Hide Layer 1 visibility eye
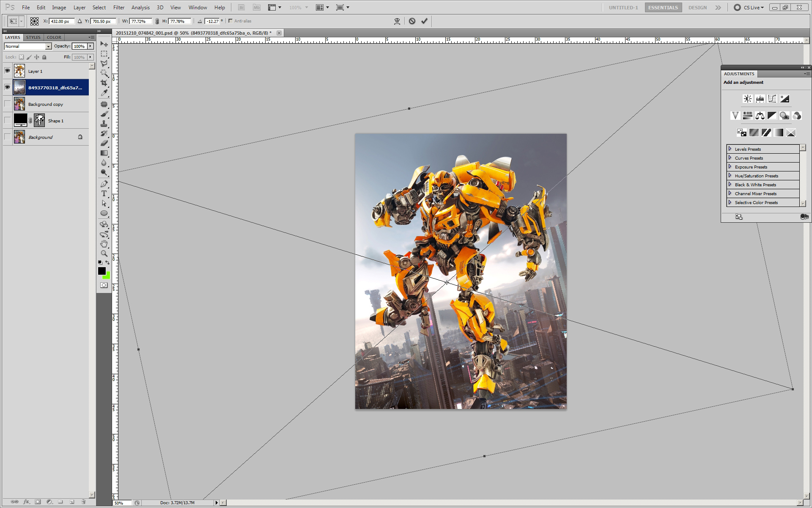This screenshot has height=508, width=812. (8, 71)
